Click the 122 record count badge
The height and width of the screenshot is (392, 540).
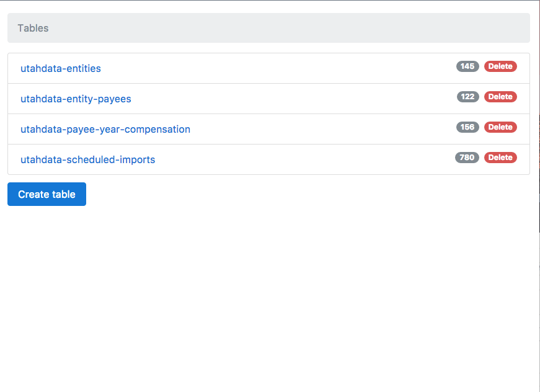pyautogui.click(x=467, y=97)
